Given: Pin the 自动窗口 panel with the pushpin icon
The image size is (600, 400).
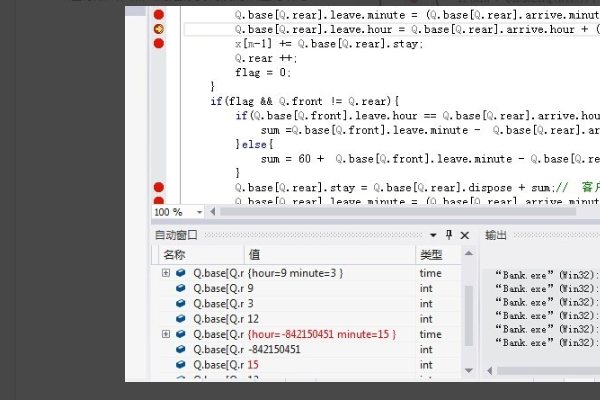Looking at the screenshot, I should (x=449, y=235).
